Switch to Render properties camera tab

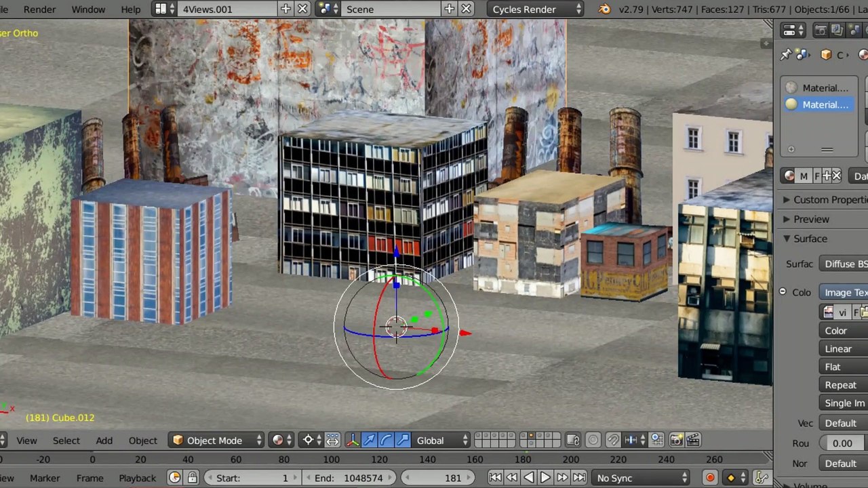point(820,30)
